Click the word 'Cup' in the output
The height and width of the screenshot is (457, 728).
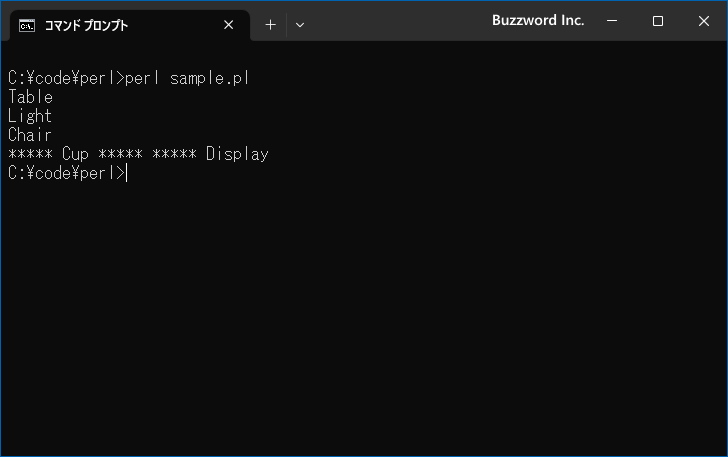pyautogui.click(x=75, y=154)
